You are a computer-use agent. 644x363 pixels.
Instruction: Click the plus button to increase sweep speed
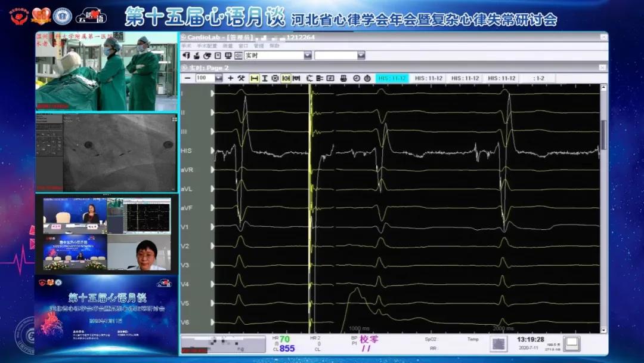click(x=230, y=78)
